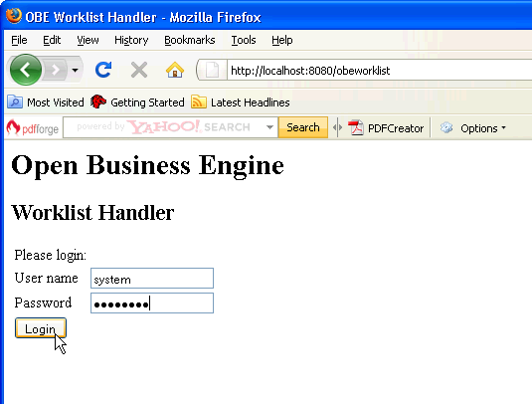The width and height of the screenshot is (532, 404).
Task: Click the User name input field
Action: tap(152, 279)
